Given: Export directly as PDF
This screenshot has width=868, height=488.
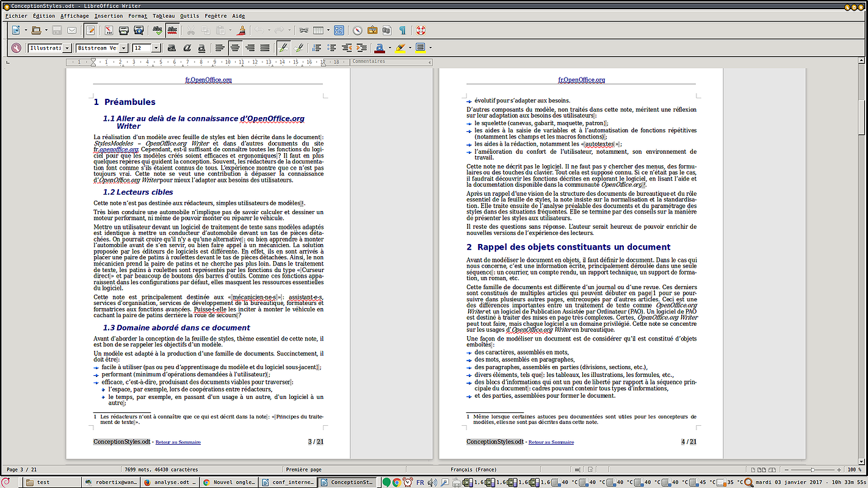Looking at the screenshot, I should (x=109, y=30).
